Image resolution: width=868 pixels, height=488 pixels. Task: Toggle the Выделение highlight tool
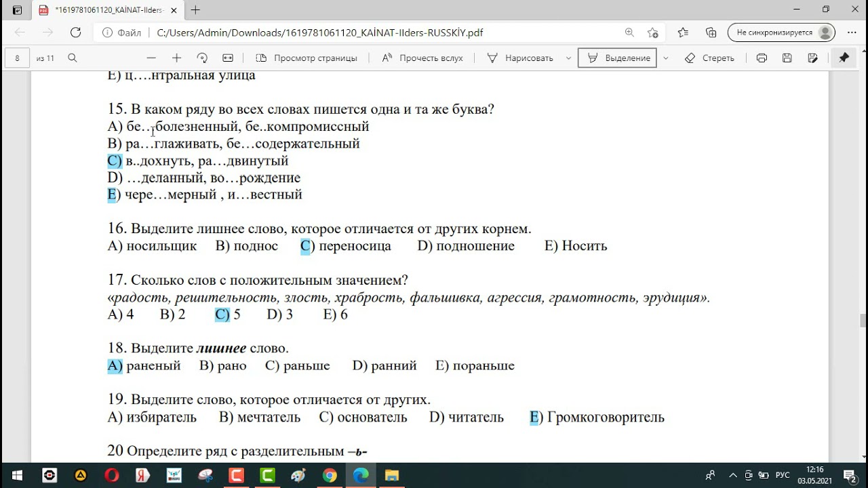point(617,58)
